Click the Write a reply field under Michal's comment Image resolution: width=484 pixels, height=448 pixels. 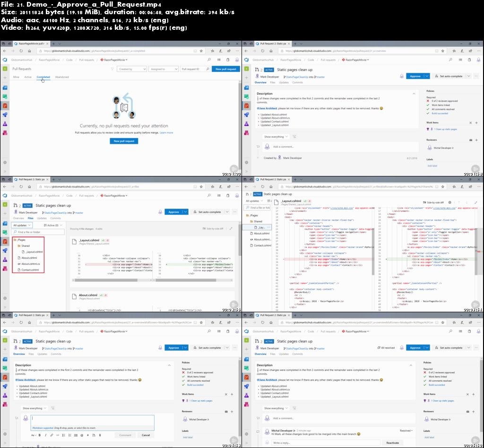[325, 443]
